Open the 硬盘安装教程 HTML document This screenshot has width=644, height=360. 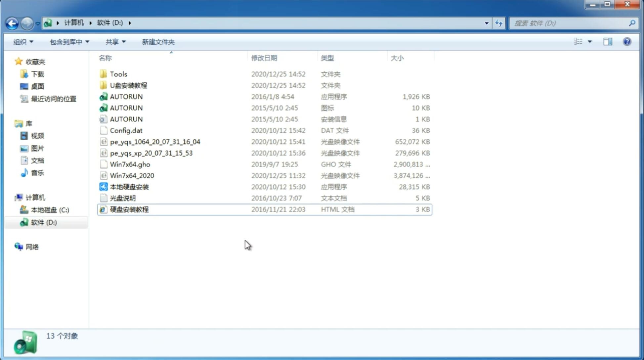tap(129, 209)
